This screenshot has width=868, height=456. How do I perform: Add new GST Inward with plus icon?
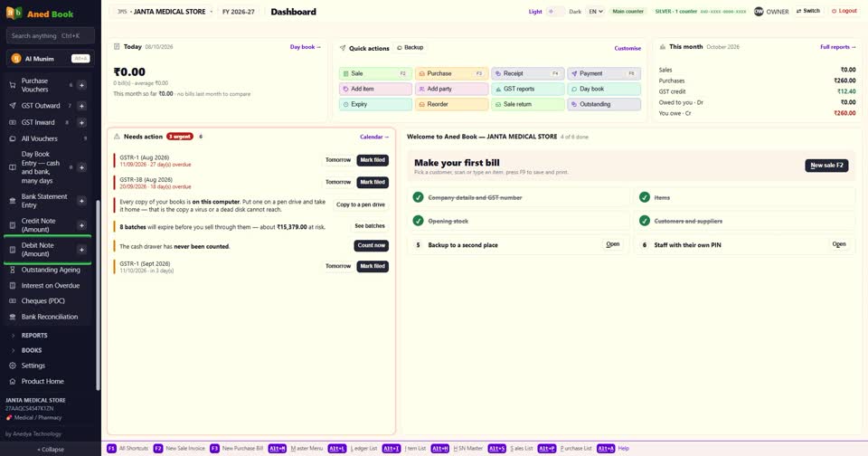(x=81, y=122)
